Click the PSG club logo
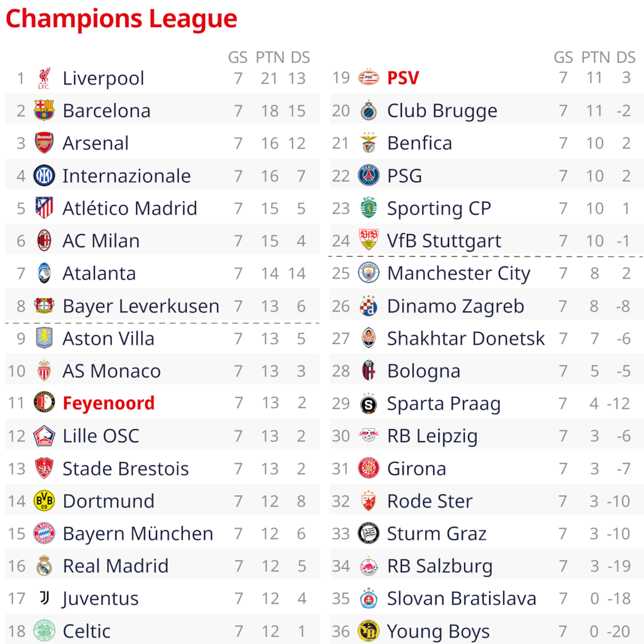Screen dimensions: 644x644 point(369,175)
